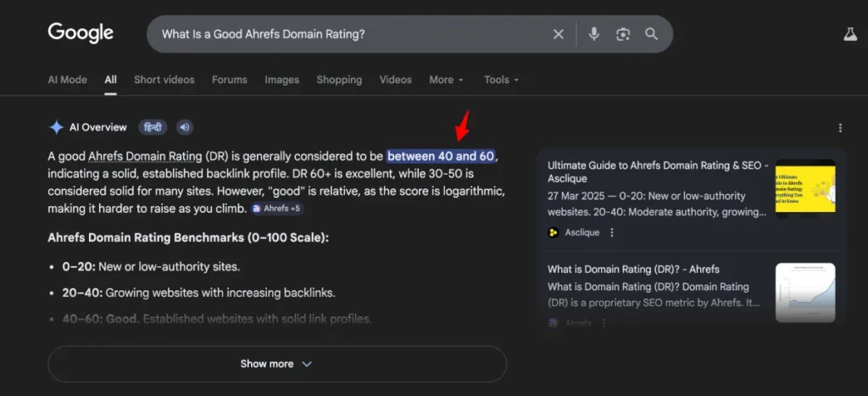Switch to the AI Mode tab

[67, 80]
